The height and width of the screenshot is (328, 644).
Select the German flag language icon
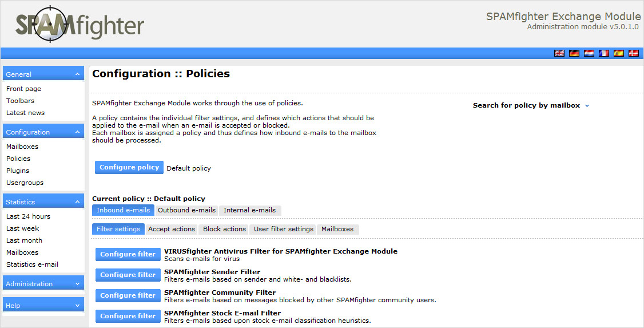pos(574,53)
